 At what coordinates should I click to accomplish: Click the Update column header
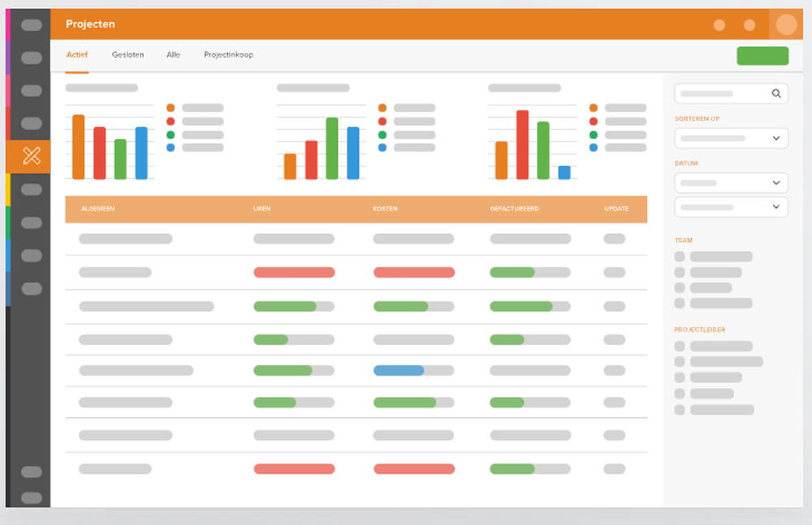pos(616,209)
